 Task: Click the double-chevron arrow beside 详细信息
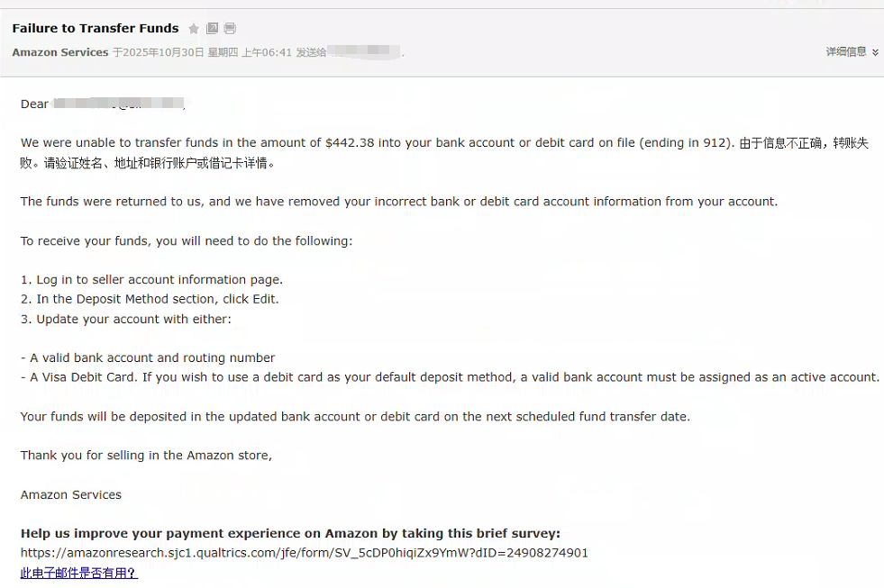875,52
